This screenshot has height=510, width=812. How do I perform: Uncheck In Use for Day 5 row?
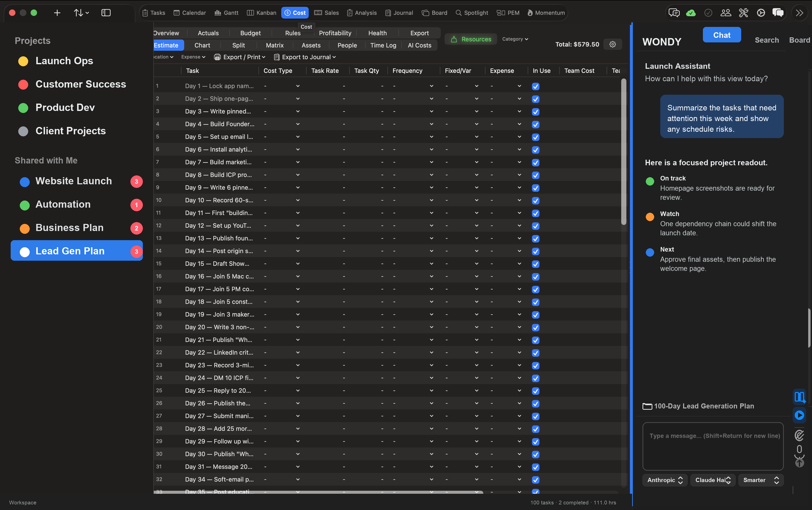535,137
